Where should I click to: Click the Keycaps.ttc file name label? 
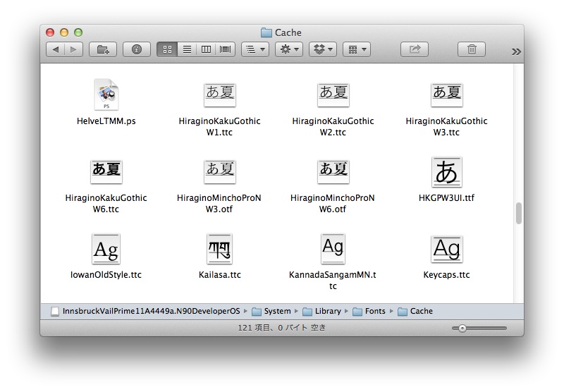(447, 275)
